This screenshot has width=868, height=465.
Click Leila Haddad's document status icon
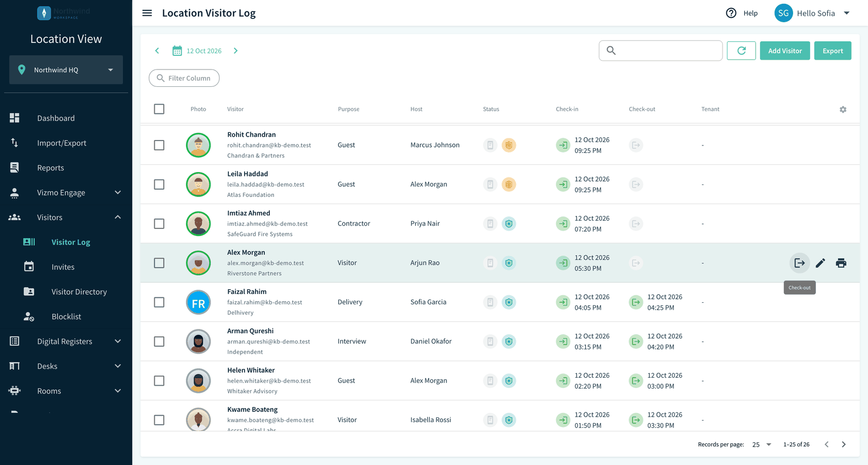point(490,184)
